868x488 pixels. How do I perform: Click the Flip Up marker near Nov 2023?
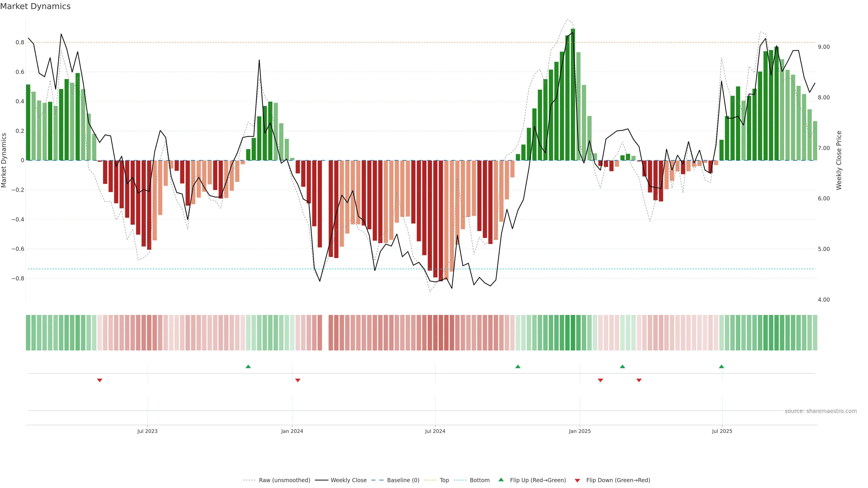(248, 366)
